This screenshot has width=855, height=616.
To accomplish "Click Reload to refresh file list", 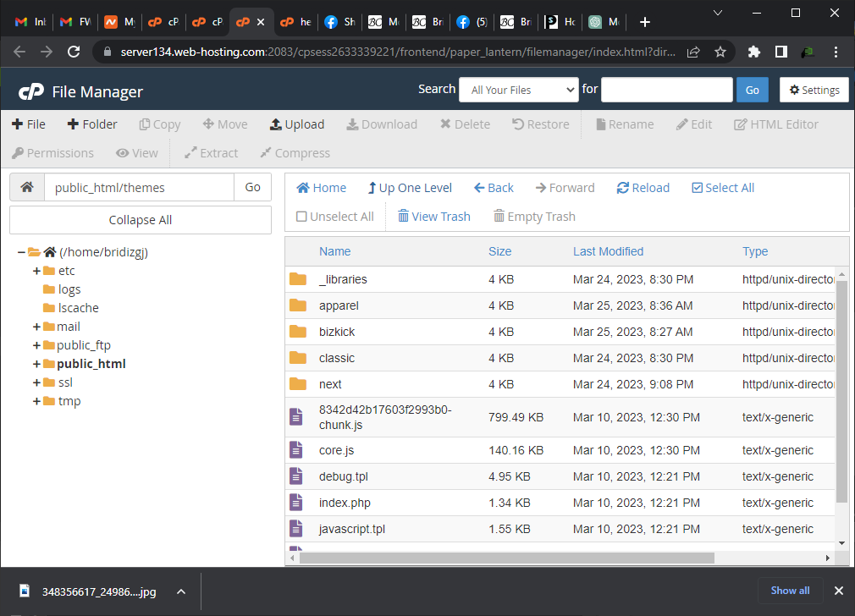I will [x=643, y=188].
